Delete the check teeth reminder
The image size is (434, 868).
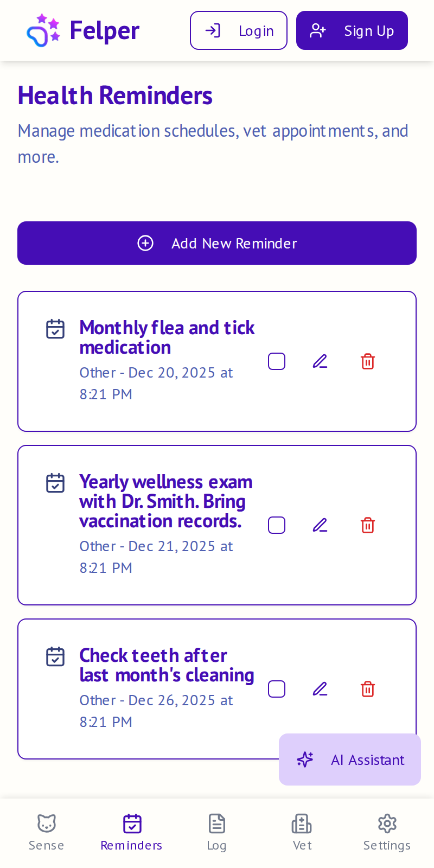(368, 689)
